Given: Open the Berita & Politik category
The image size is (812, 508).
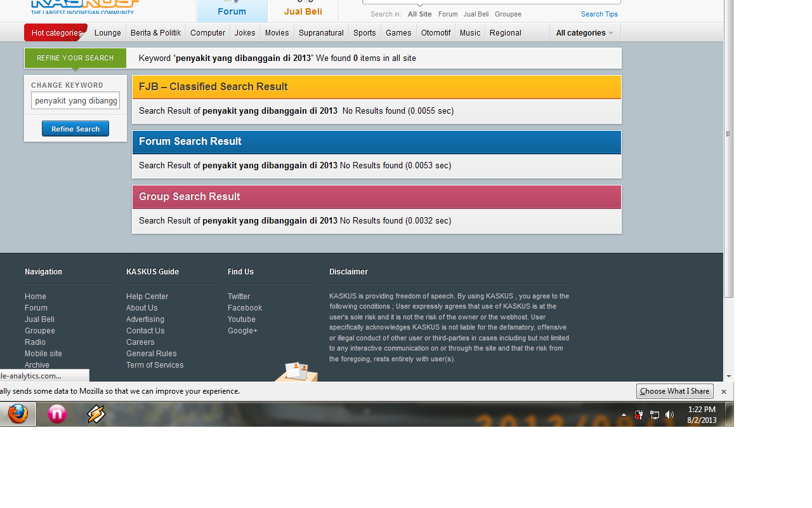Looking at the screenshot, I should (x=156, y=33).
